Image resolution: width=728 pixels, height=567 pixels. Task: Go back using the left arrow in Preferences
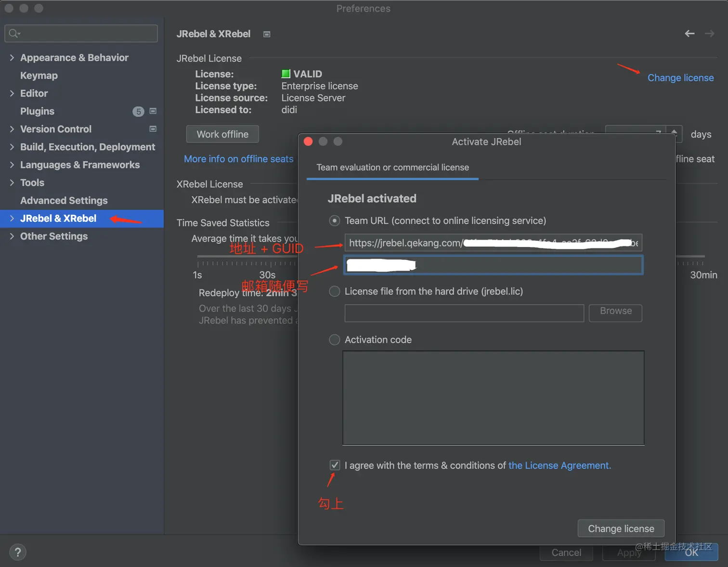coord(689,33)
